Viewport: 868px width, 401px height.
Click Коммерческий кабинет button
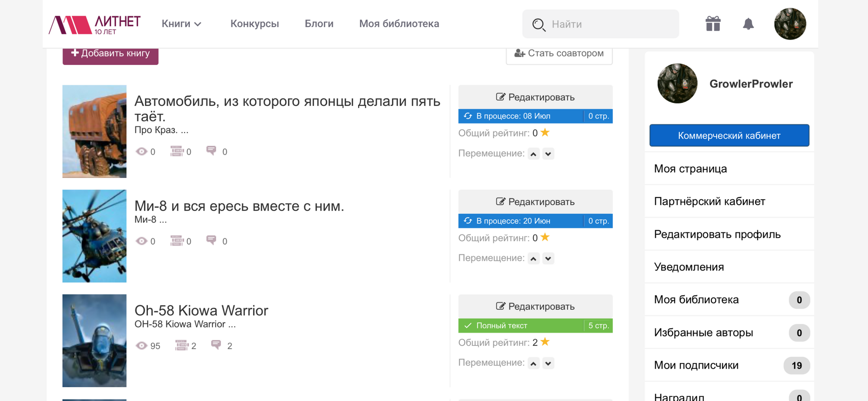[729, 136]
